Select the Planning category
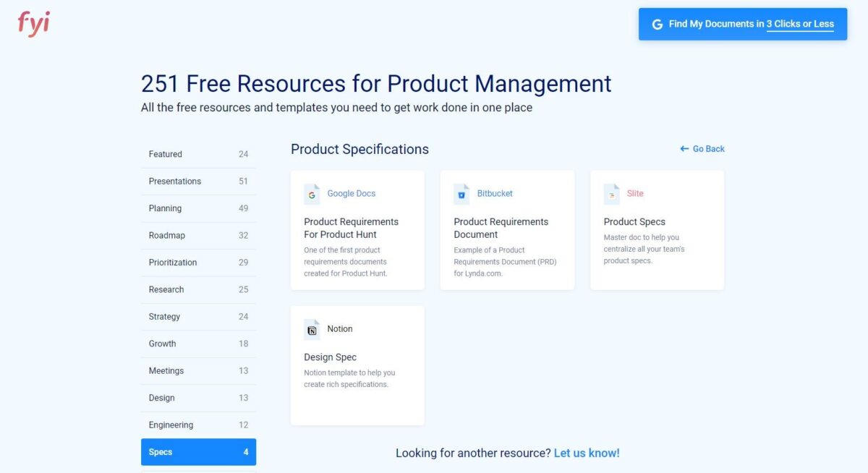The height and width of the screenshot is (473, 868). pyautogui.click(x=198, y=208)
